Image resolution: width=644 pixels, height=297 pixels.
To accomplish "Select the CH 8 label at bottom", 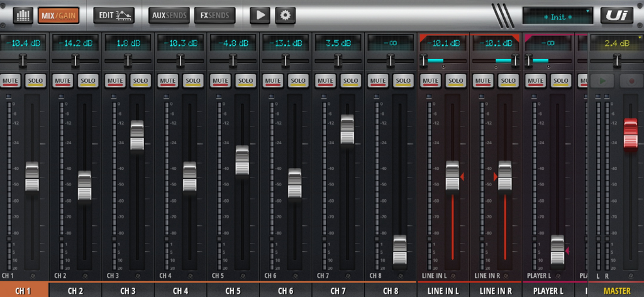I will (391, 291).
